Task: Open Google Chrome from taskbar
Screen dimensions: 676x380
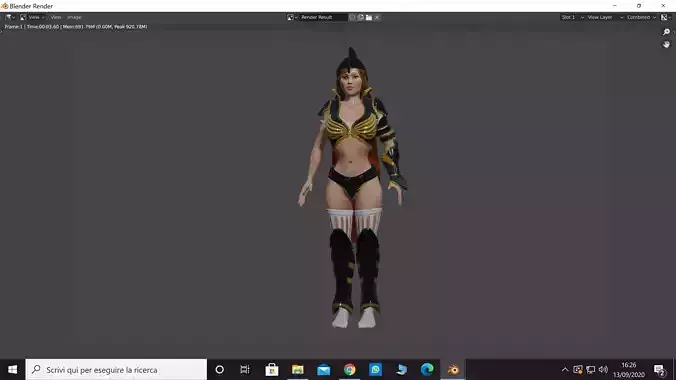Action: point(350,370)
